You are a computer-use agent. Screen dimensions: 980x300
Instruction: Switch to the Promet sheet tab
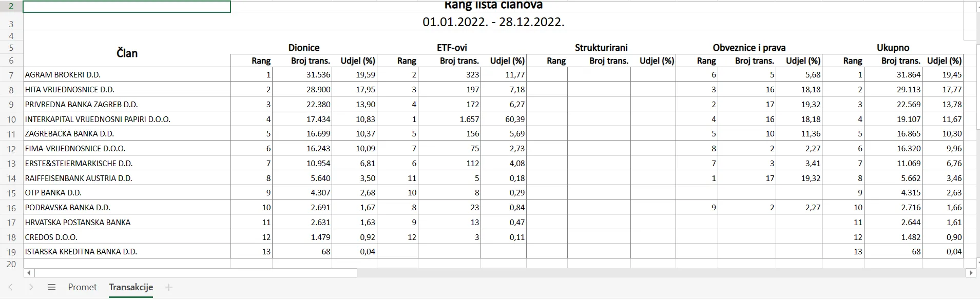click(82, 287)
